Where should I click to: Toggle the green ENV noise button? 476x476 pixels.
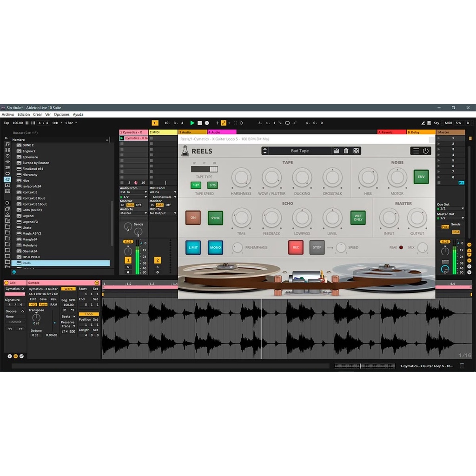pos(421,177)
